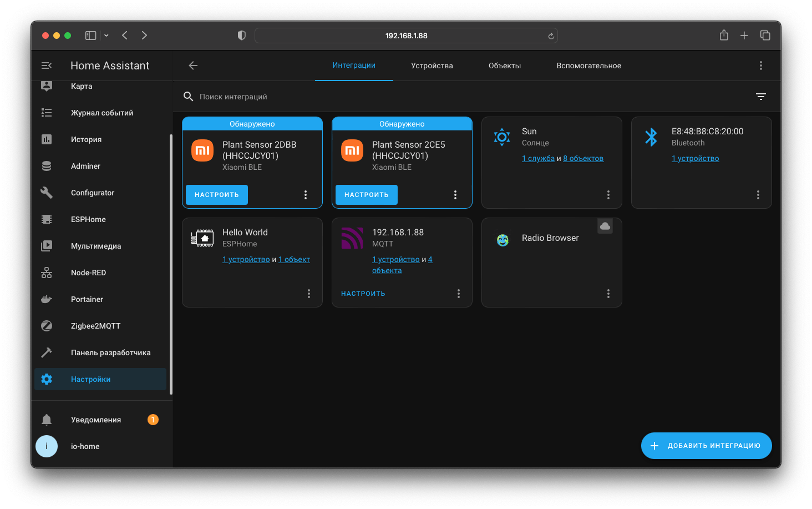Toggle the Safari sidebar button

(x=90, y=36)
